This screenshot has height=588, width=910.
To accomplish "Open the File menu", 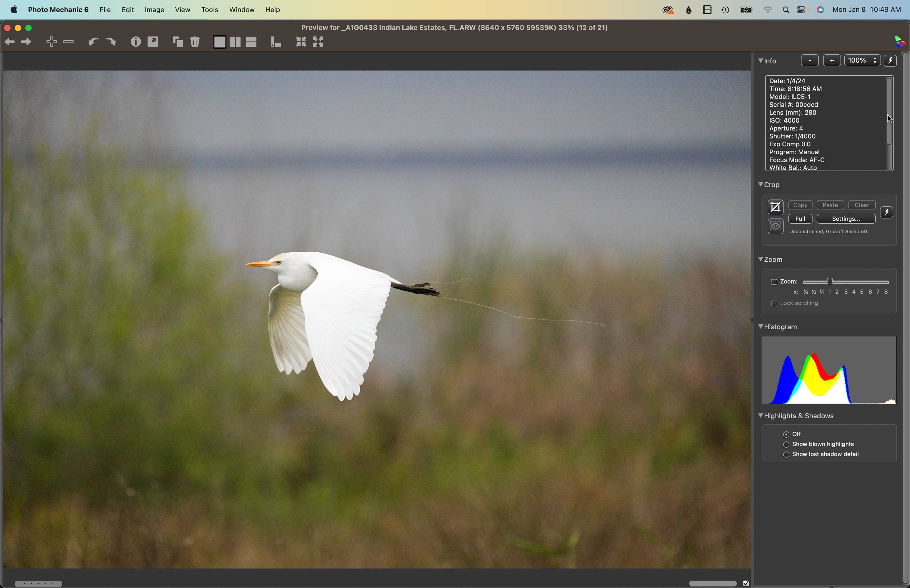I will tap(105, 10).
